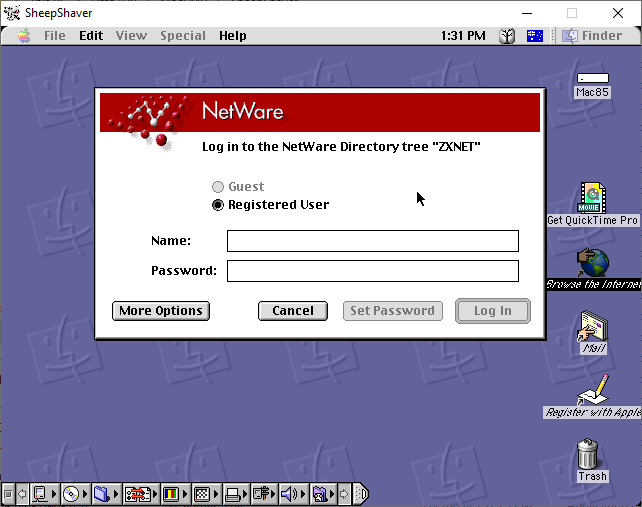Open the Location Manager strip module
Image resolution: width=642 pixels, height=507 pixels.
[141, 494]
